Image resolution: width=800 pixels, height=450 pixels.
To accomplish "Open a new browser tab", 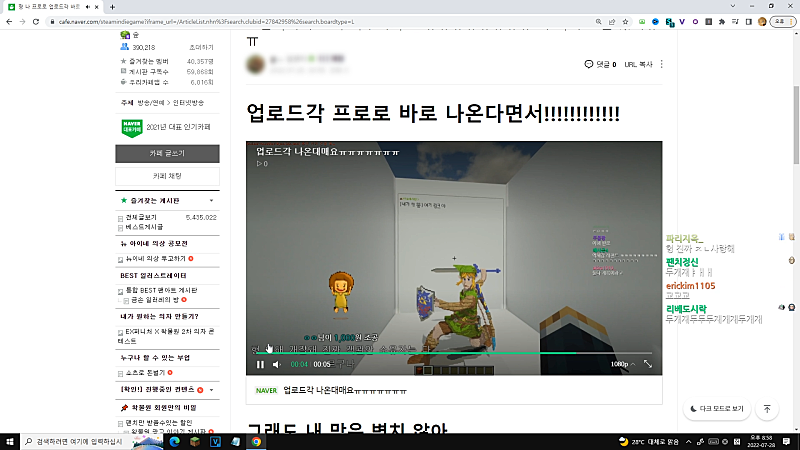I will click(112, 7).
